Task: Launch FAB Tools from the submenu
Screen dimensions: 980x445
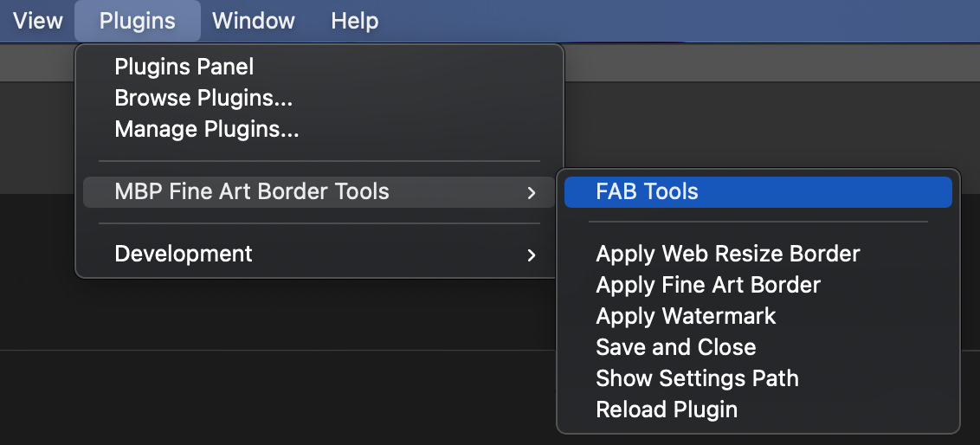Action: click(647, 191)
